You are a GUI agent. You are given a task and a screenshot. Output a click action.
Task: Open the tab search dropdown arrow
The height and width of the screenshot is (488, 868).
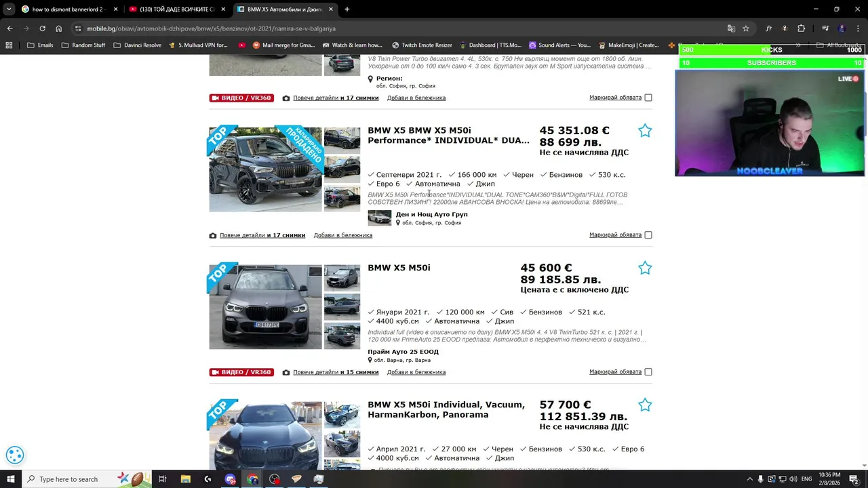coord(8,9)
